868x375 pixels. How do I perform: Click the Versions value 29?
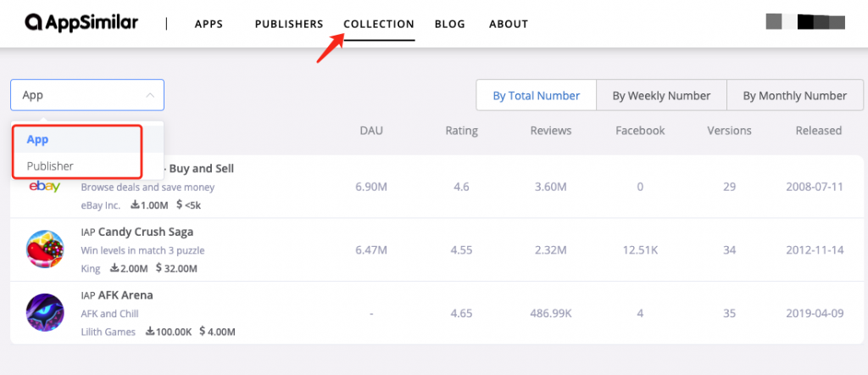click(729, 187)
